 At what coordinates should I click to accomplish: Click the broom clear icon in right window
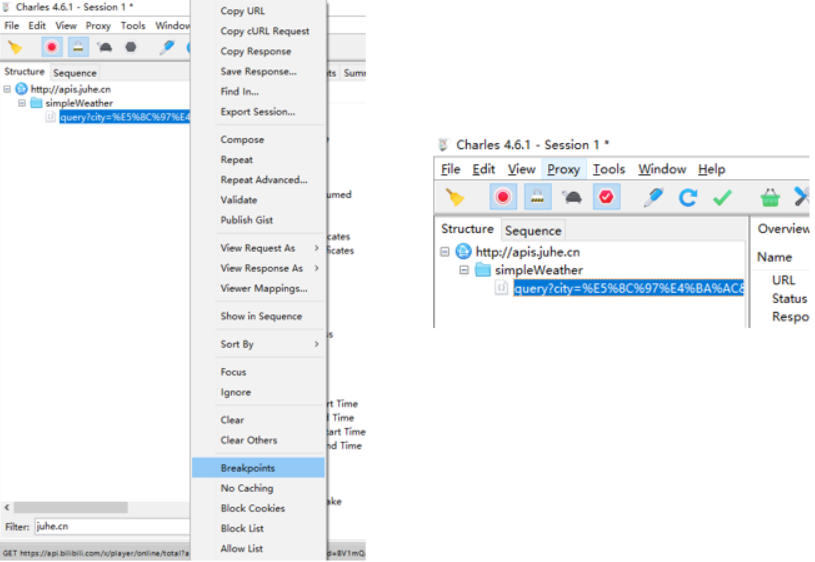point(455,197)
